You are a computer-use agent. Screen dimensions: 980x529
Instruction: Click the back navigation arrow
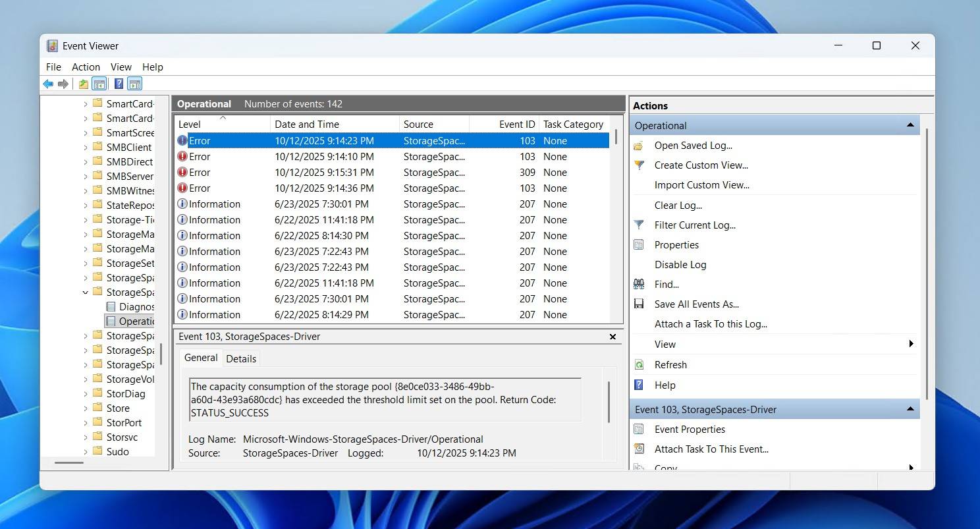[48, 84]
